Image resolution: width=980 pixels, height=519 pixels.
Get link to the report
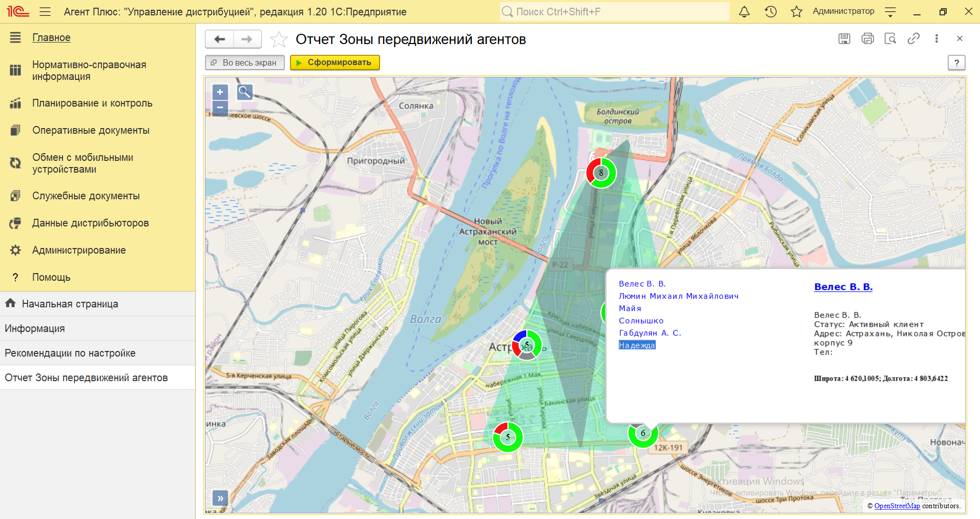913,38
